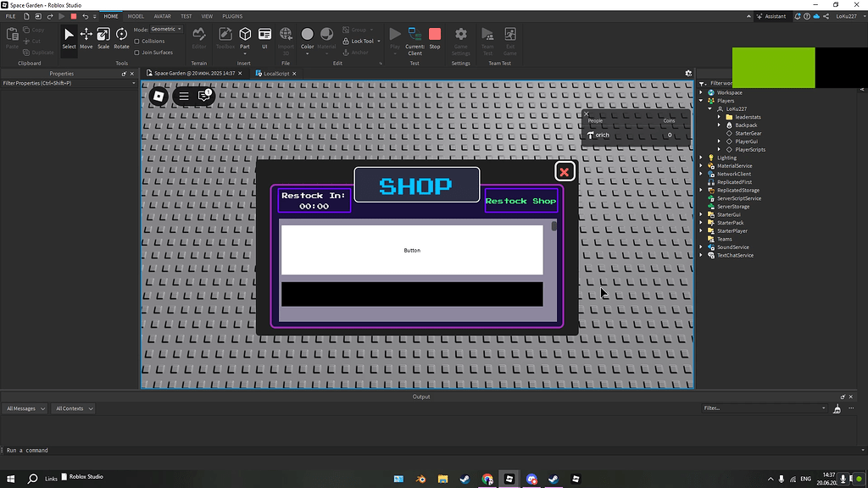Enable Join Surfaces
Viewport: 868px width, 488px height.
(x=153, y=52)
